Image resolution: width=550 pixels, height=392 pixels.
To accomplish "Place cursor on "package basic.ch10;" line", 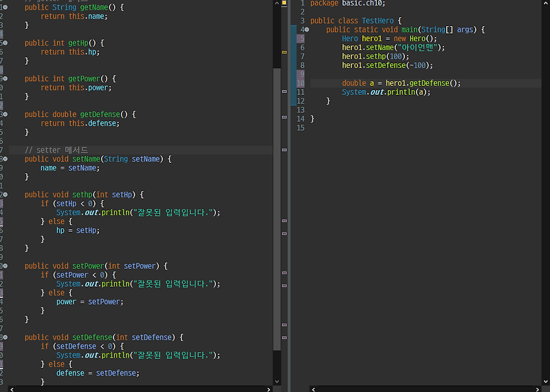I will coord(348,3).
